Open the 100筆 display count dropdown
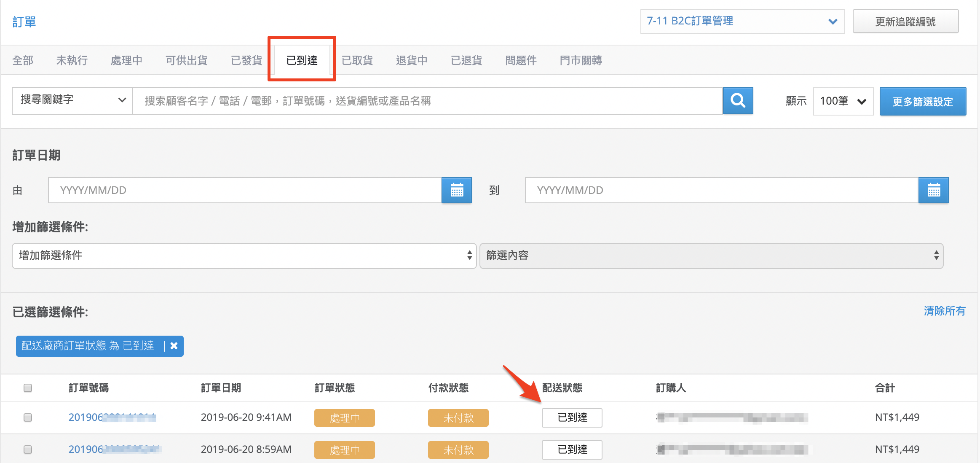The width and height of the screenshot is (980, 463). [x=843, y=101]
